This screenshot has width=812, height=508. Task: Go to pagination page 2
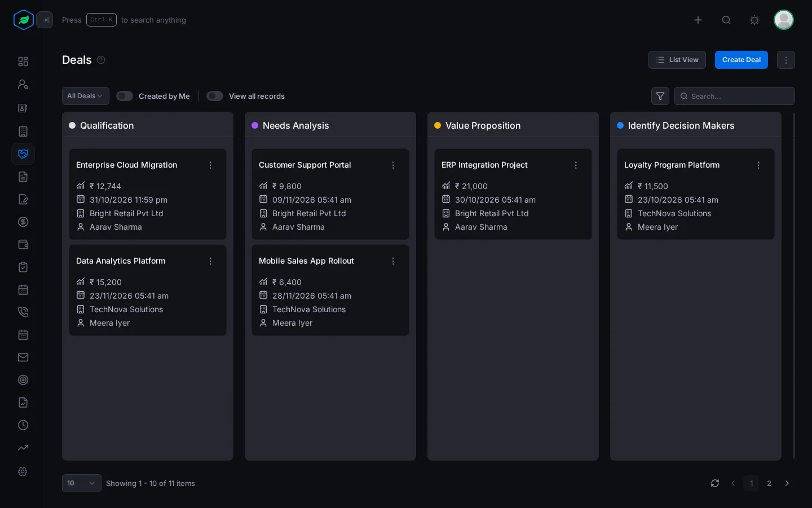[x=769, y=483]
